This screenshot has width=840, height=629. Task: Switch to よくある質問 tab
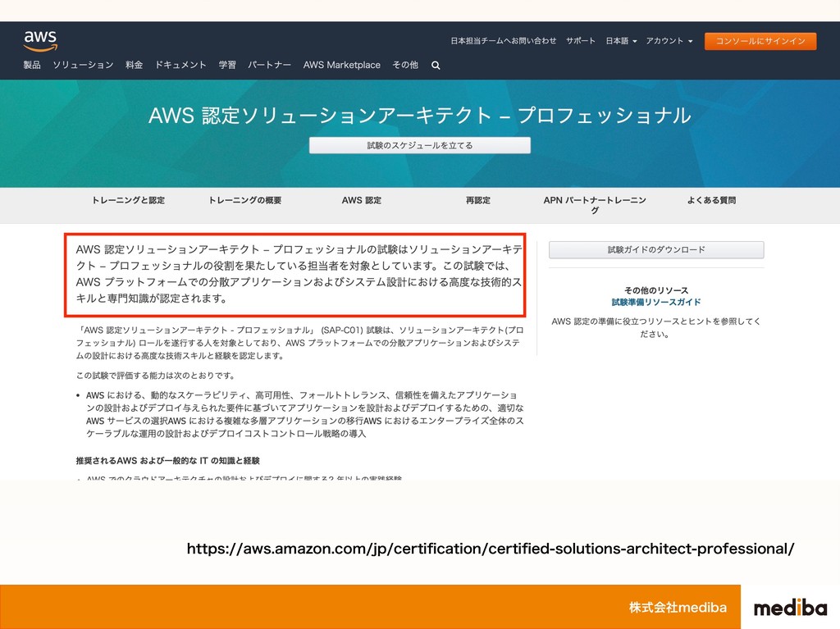click(x=711, y=200)
